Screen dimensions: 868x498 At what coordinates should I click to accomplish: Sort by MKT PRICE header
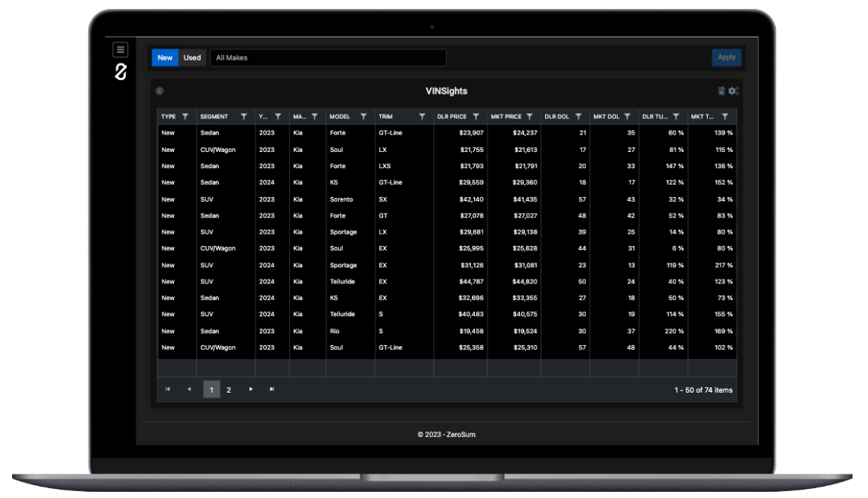[x=506, y=116]
